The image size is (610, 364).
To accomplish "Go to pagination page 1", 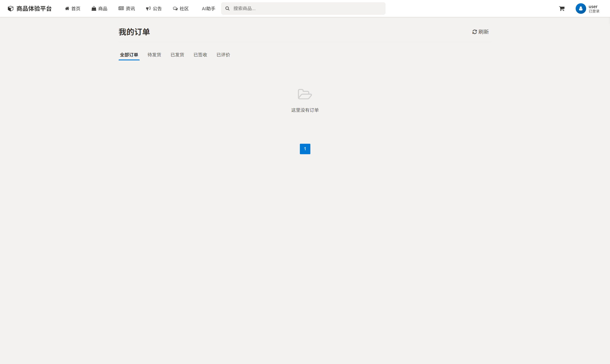I will click(305, 149).
